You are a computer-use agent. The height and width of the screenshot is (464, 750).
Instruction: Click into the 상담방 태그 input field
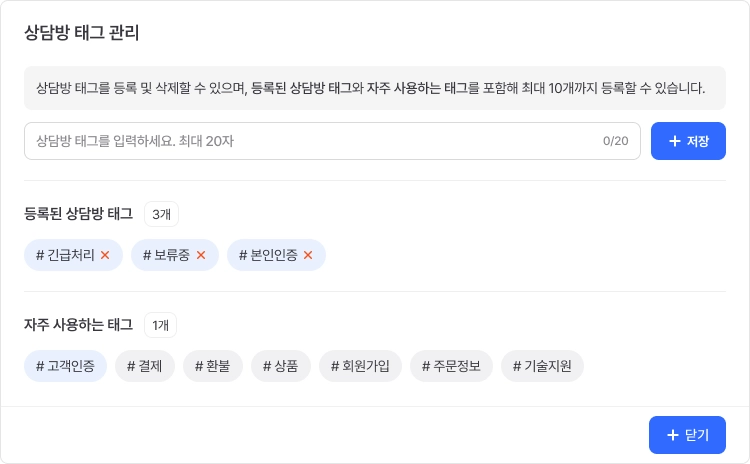(310, 141)
